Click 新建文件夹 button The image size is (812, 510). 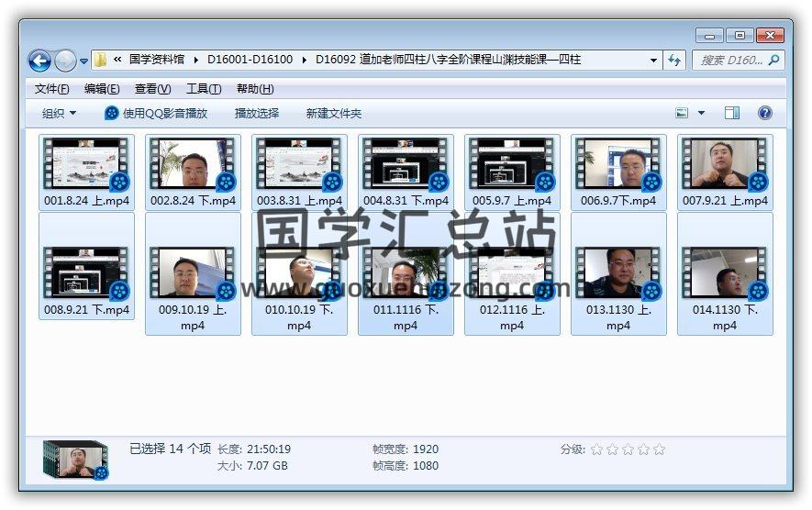[x=333, y=114]
